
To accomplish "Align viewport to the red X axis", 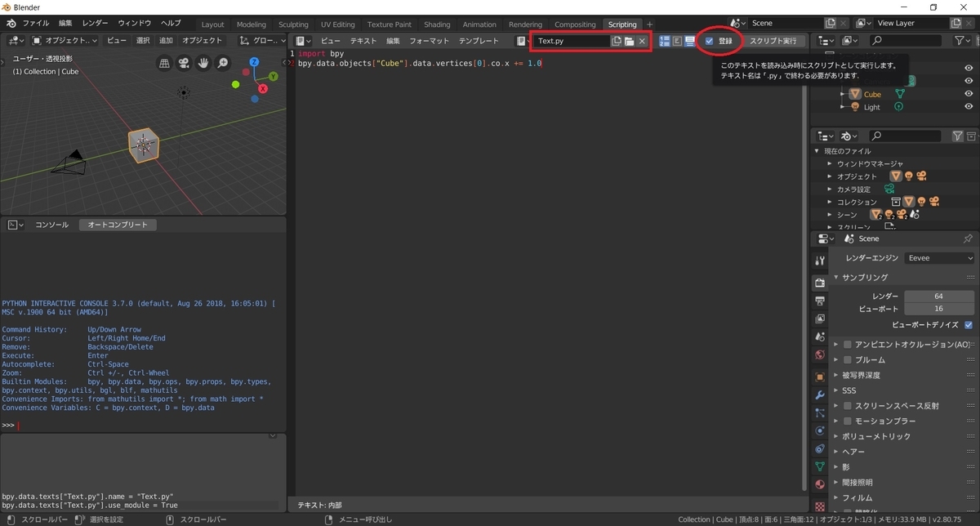I will 265,87.
